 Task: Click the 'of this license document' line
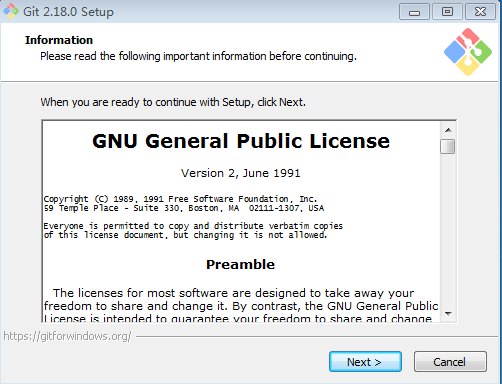185,235
